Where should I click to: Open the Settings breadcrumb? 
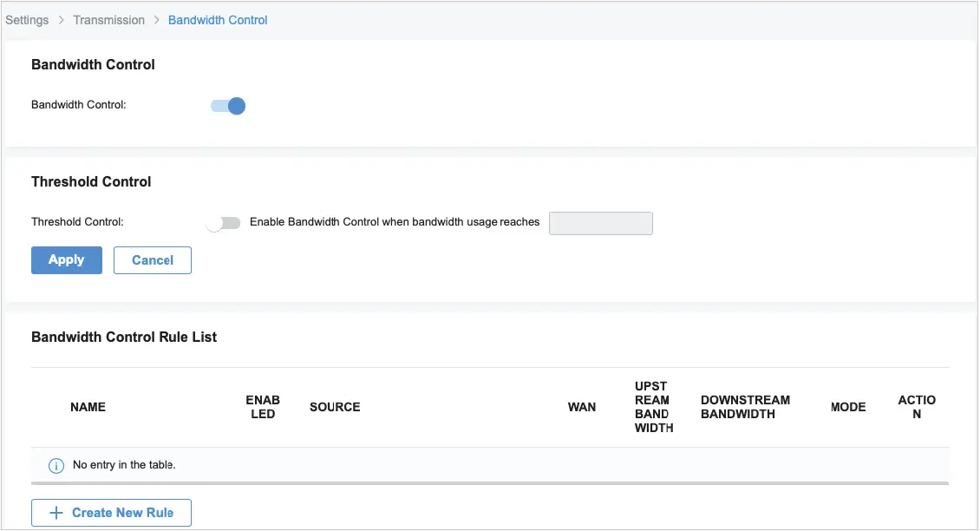pos(26,19)
